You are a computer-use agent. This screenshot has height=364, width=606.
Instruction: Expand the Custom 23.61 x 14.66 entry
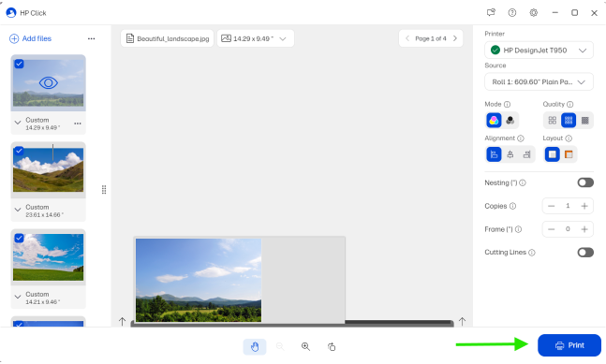click(x=18, y=210)
